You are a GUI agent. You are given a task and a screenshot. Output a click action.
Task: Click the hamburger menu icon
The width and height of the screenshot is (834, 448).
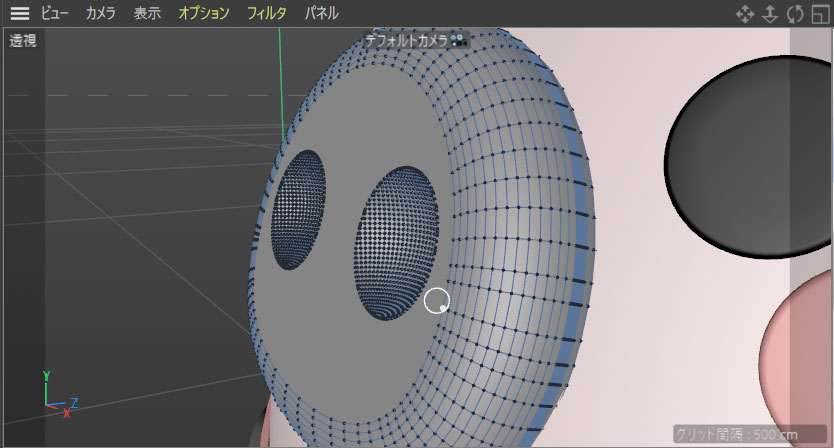[x=19, y=13]
